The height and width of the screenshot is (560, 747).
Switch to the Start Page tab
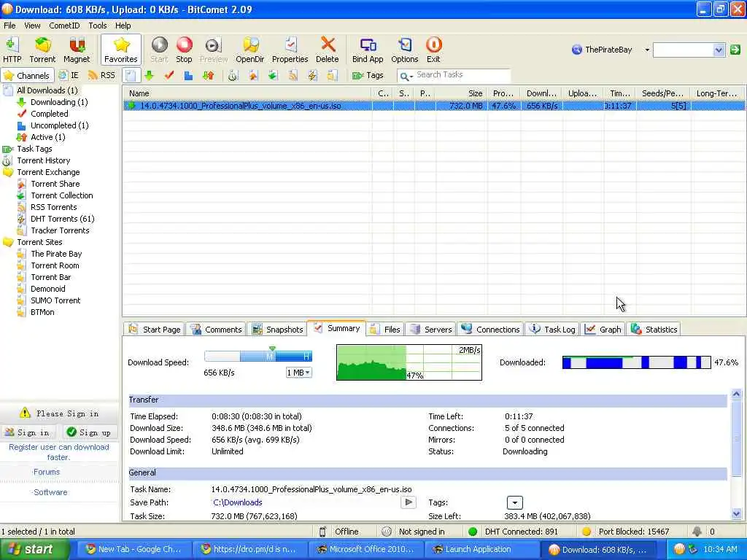click(x=155, y=329)
